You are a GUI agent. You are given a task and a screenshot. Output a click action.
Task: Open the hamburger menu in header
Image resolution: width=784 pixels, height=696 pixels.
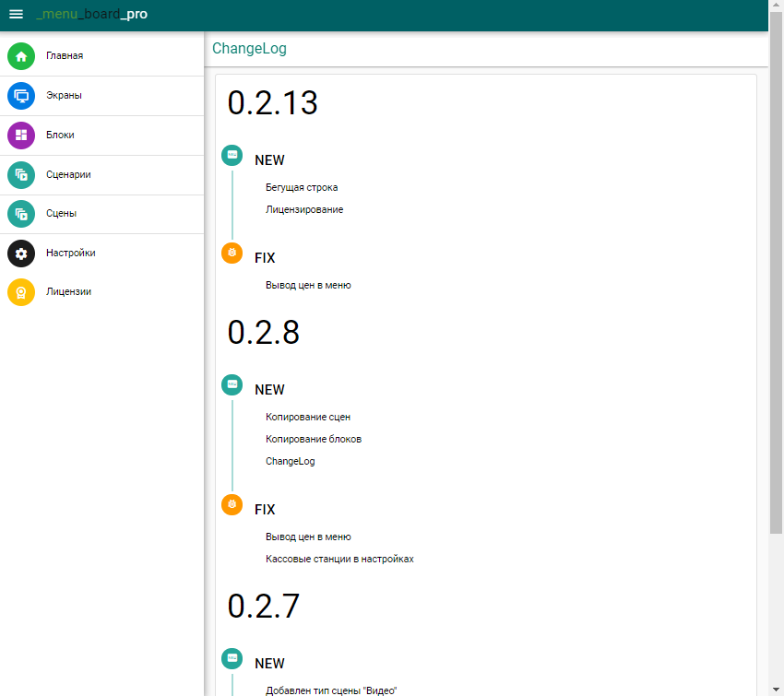click(x=16, y=14)
